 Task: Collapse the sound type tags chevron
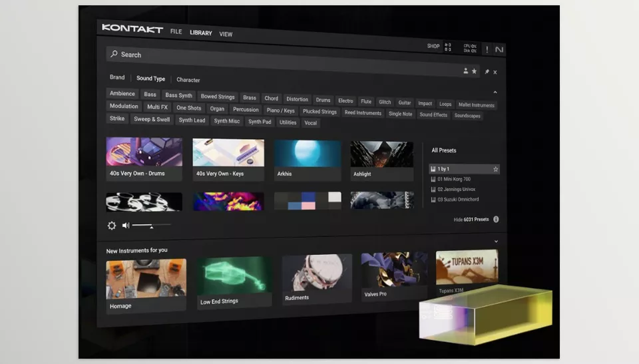coord(495,92)
